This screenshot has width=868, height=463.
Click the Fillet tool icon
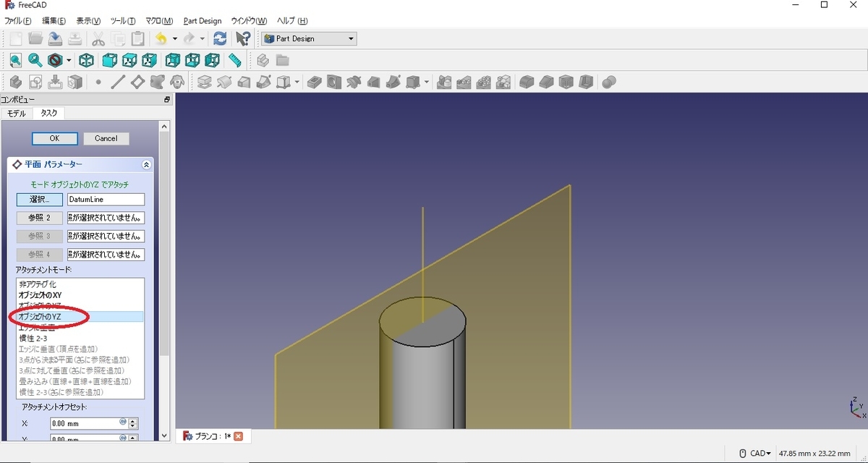527,82
